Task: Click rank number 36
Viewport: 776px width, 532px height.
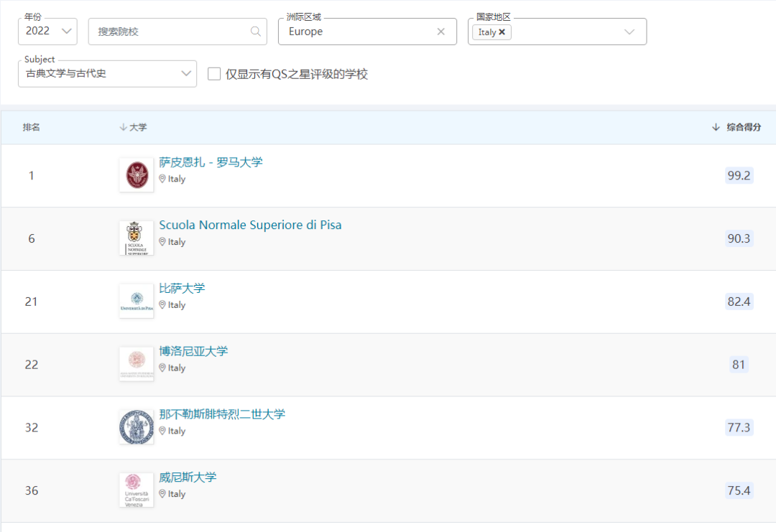Action: point(32,491)
